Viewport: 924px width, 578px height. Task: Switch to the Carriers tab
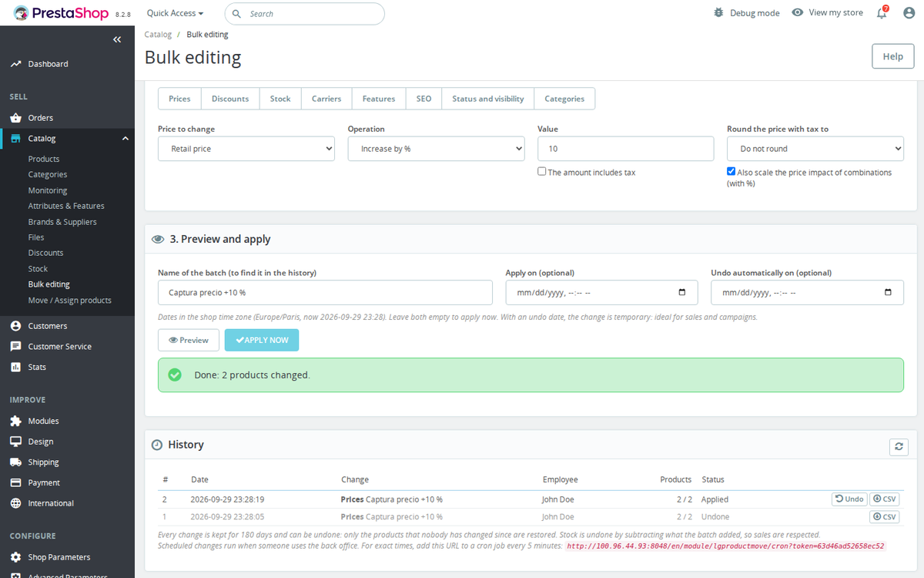[326, 99]
